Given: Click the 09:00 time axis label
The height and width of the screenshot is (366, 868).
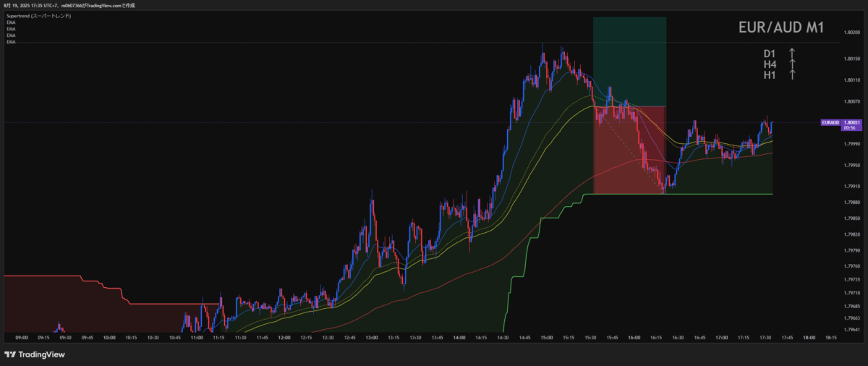Looking at the screenshot, I should tap(22, 337).
